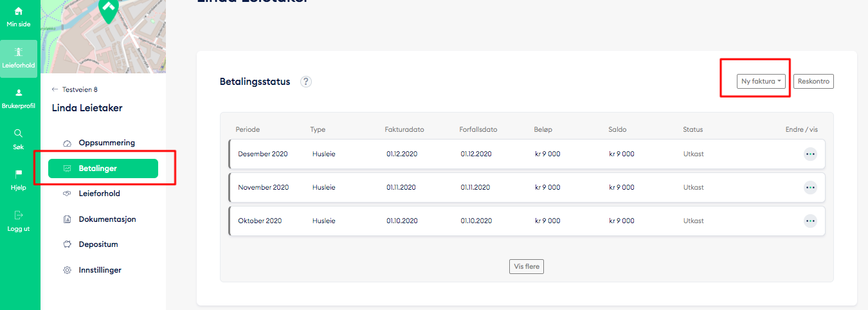Click the Min side home icon
The width and height of the screenshot is (868, 310).
(x=19, y=12)
